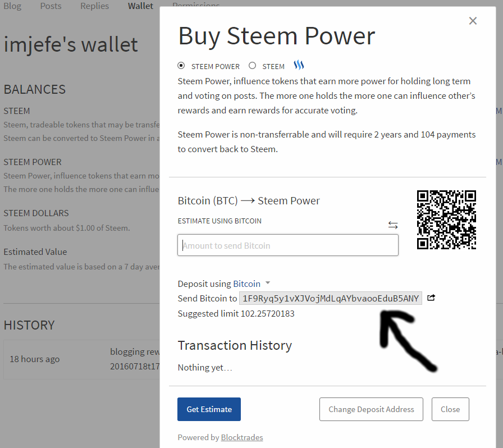Click the Steem logo icon
Image resolution: width=503 pixels, height=448 pixels.
[299, 65]
